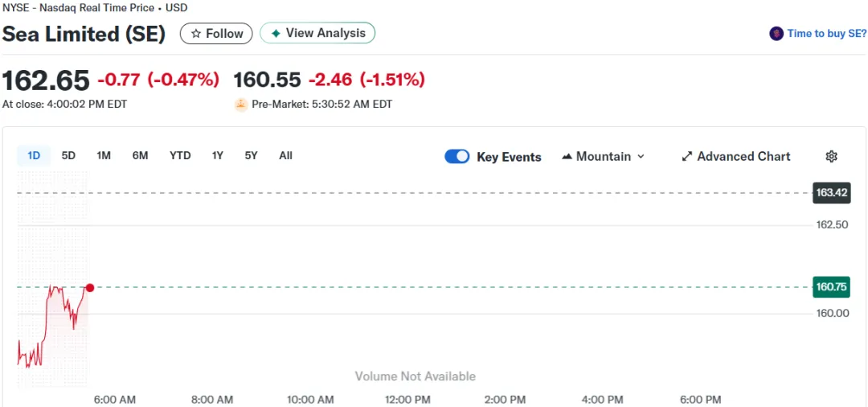Screen dimensions: 868x407
Task: Show the 1Y chart range
Action: click(217, 155)
